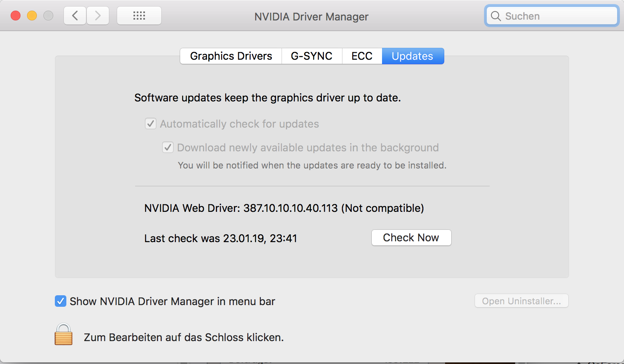Minimize the window with yellow button
The image size is (624, 364).
(32, 16)
